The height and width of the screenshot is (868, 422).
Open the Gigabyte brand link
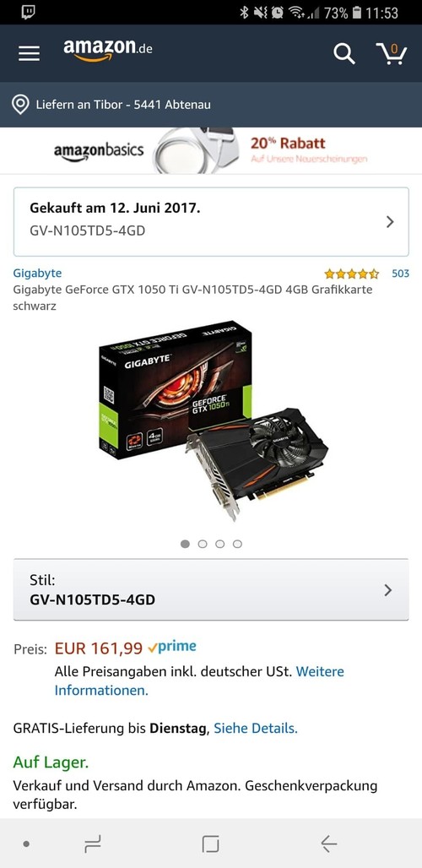pyautogui.click(x=37, y=273)
